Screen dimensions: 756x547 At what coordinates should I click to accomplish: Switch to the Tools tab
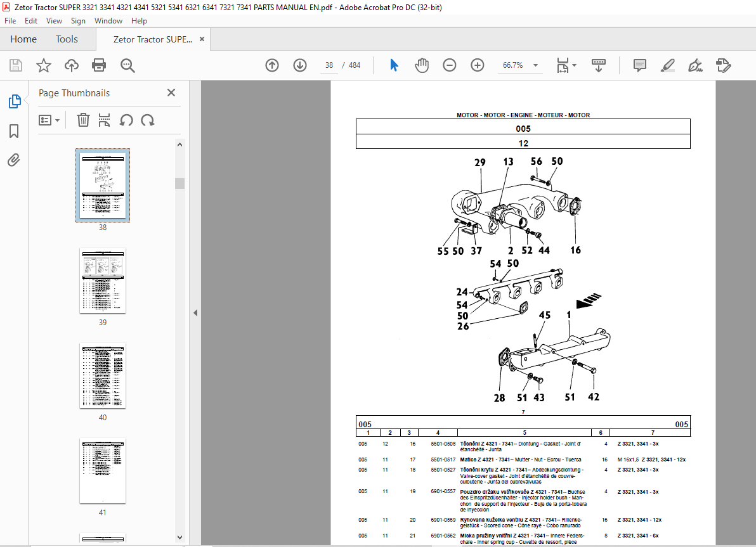67,39
